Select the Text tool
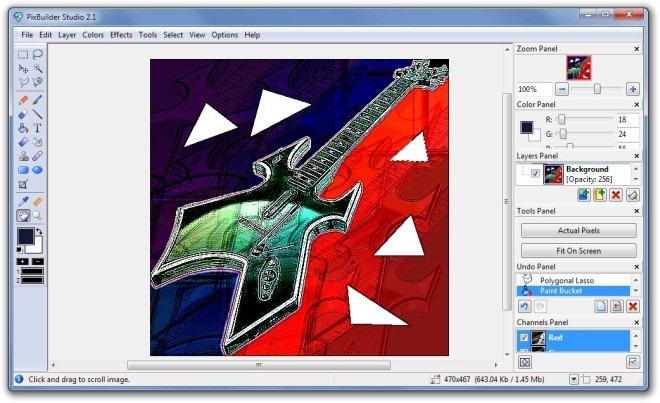This screenshot has width=660, height=403. click(37, 128)
